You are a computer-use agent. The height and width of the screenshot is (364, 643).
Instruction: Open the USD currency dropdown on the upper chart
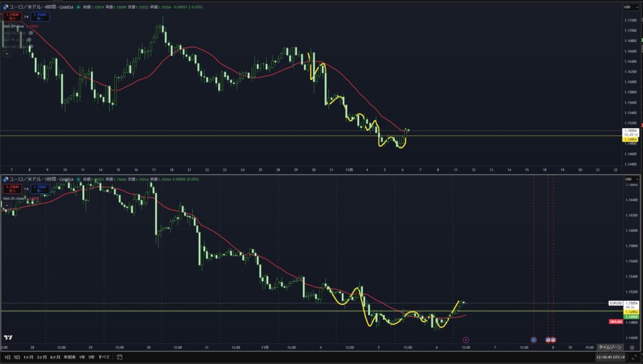(627, 7)
